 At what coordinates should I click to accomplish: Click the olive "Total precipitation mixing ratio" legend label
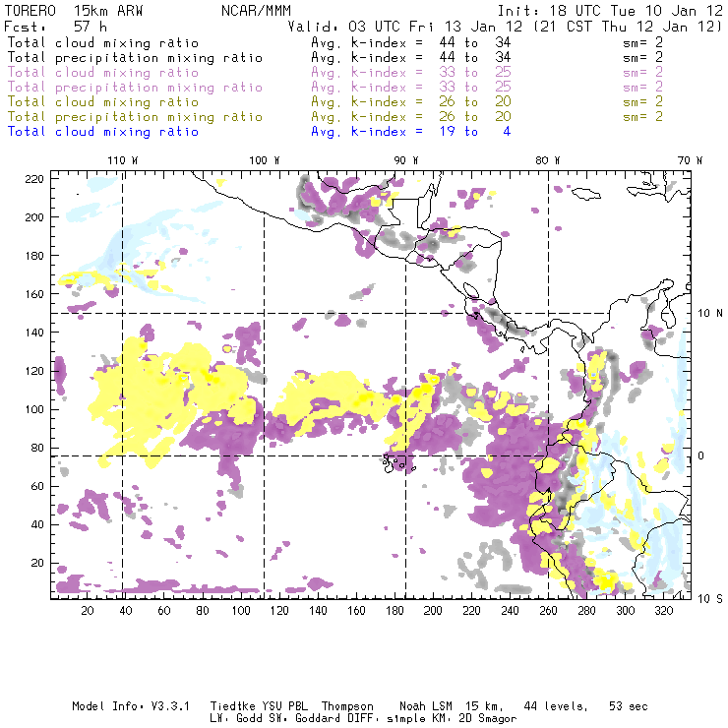tap(135, 117)
